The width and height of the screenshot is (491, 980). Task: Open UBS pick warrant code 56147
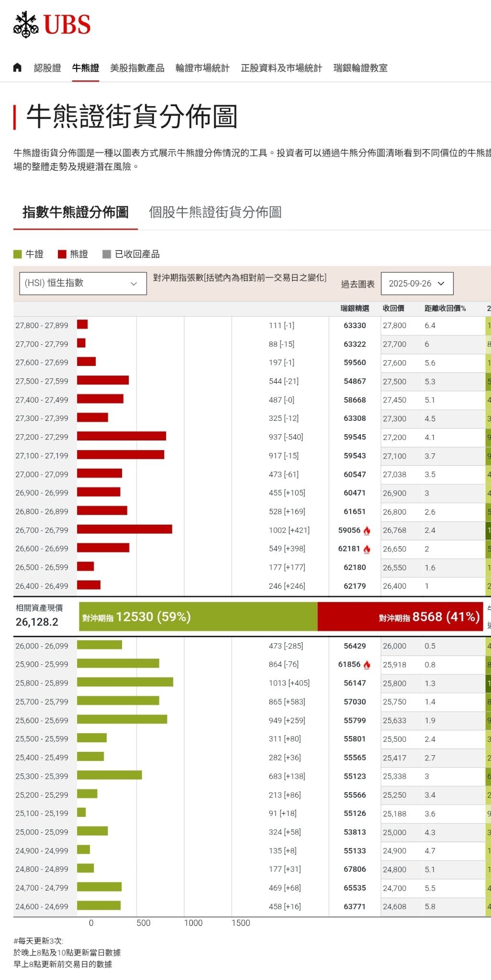click(x=355, y=683)
